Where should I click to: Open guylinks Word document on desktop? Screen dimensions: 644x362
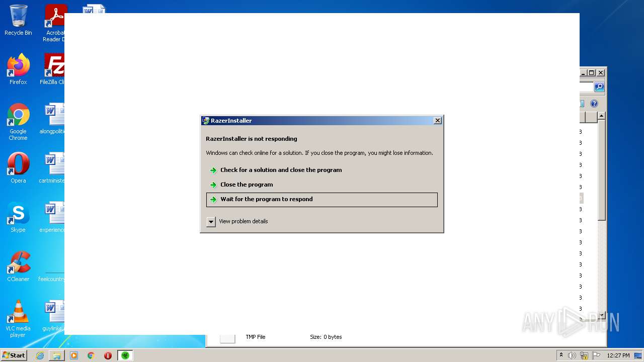click(x=53, y=316)
